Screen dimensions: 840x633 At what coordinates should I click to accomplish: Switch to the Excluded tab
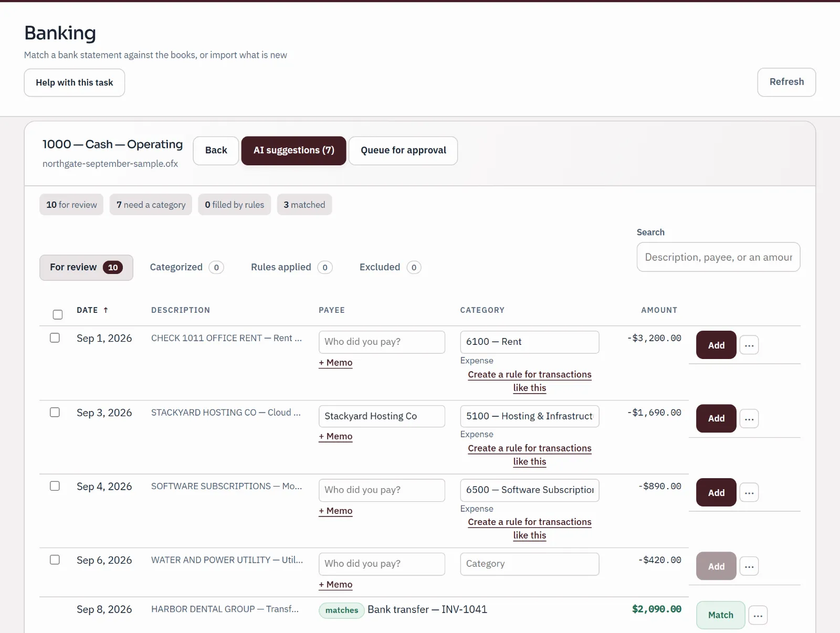point(390,268)
